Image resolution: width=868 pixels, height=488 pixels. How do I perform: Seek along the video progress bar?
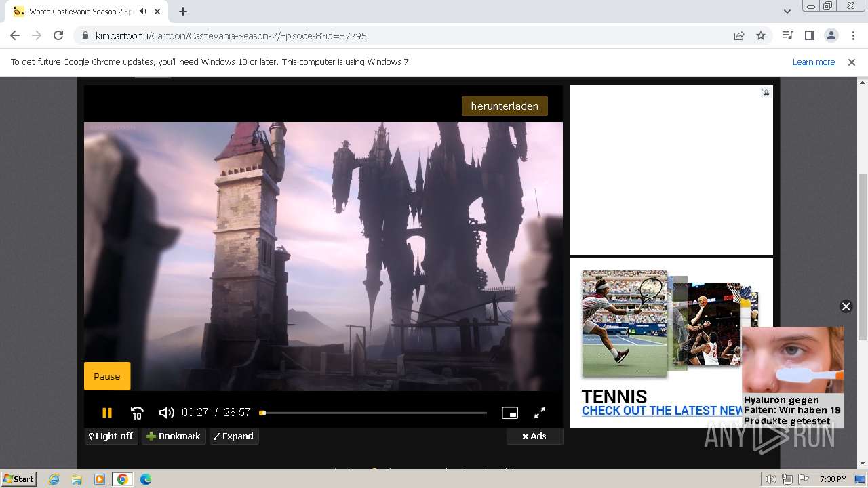pyautogui.click(x=374, y=413)
